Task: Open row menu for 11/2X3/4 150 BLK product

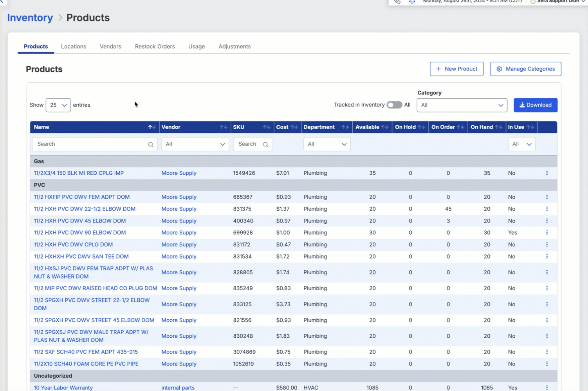Action: click(x=547, y=173)
